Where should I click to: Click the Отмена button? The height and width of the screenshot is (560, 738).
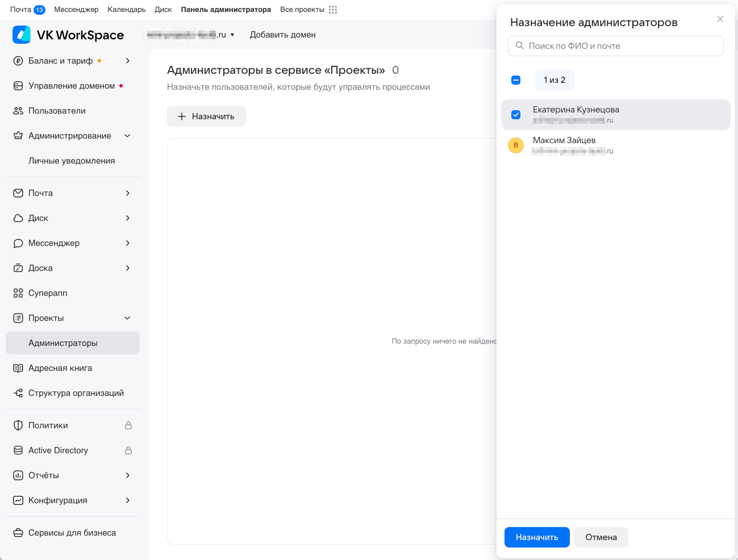(x=601, y=537)
